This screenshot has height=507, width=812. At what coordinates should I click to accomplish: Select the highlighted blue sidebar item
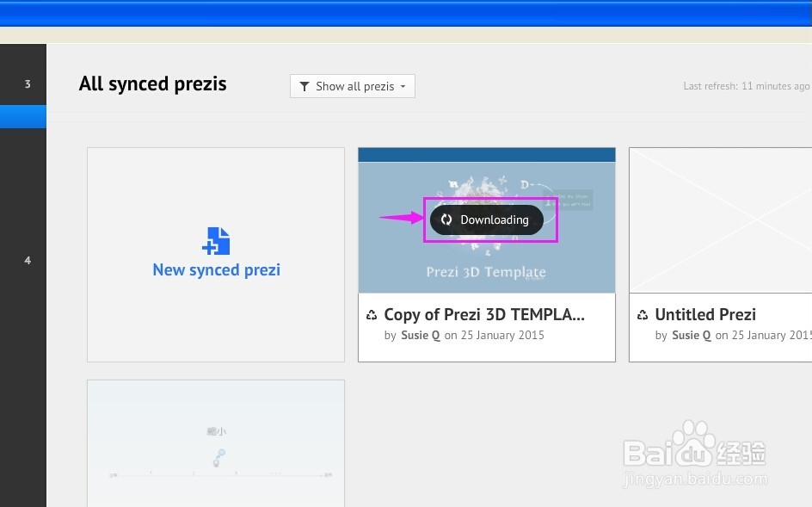point(23,117)
